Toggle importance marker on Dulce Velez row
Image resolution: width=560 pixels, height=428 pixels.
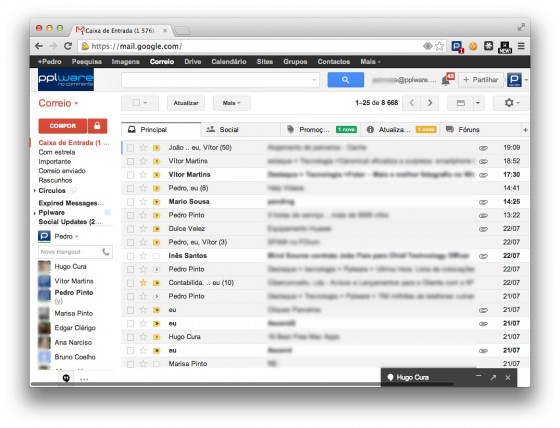point(156,229)
